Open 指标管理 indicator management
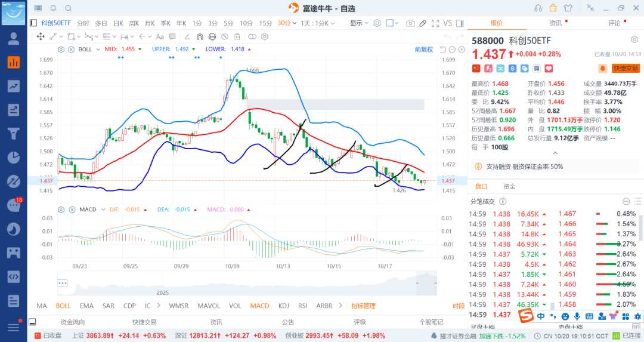644x342 pixels. pos(363,306)
